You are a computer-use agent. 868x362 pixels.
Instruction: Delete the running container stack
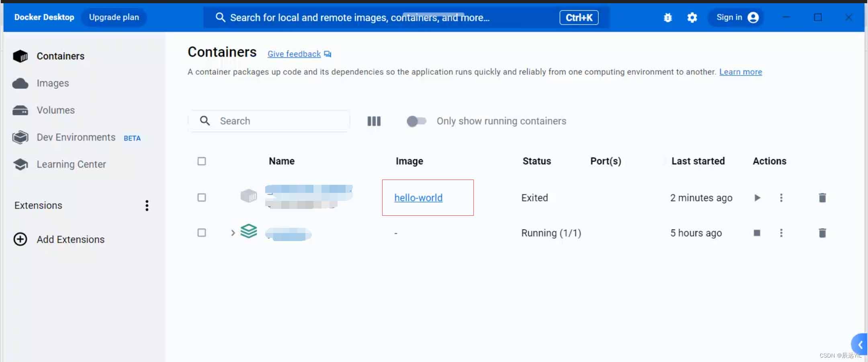[822, 233]
